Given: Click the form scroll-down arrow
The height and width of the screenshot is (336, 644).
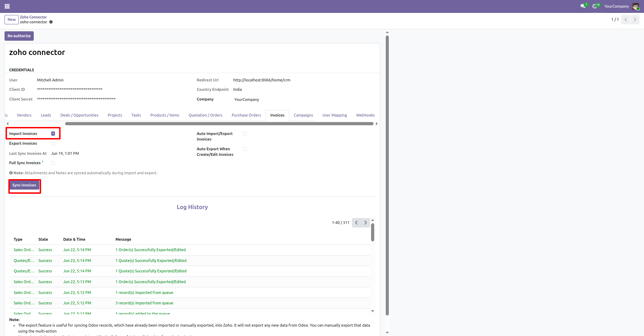Looking at the screenshot, I should 387,333.
